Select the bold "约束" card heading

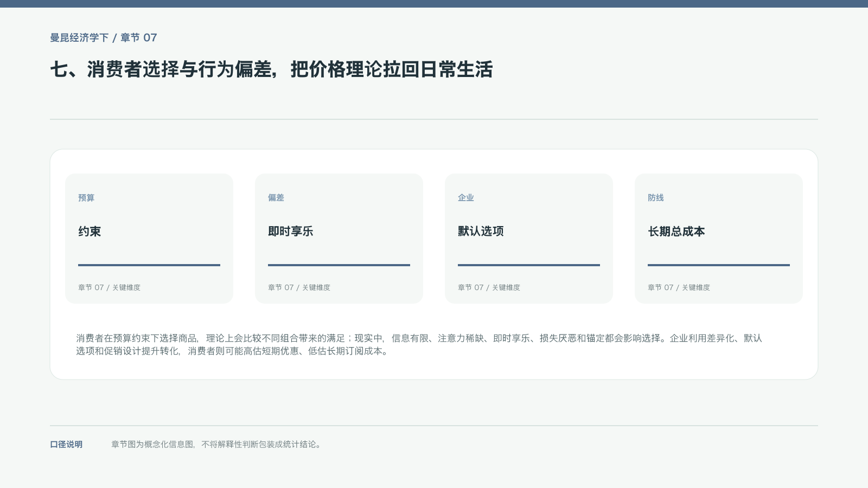(x=90, y=232)
